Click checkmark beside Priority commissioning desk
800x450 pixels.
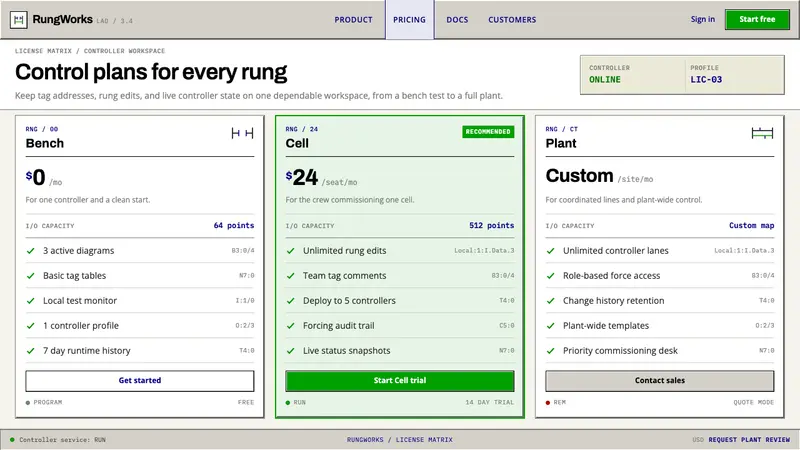coord(551,351)
